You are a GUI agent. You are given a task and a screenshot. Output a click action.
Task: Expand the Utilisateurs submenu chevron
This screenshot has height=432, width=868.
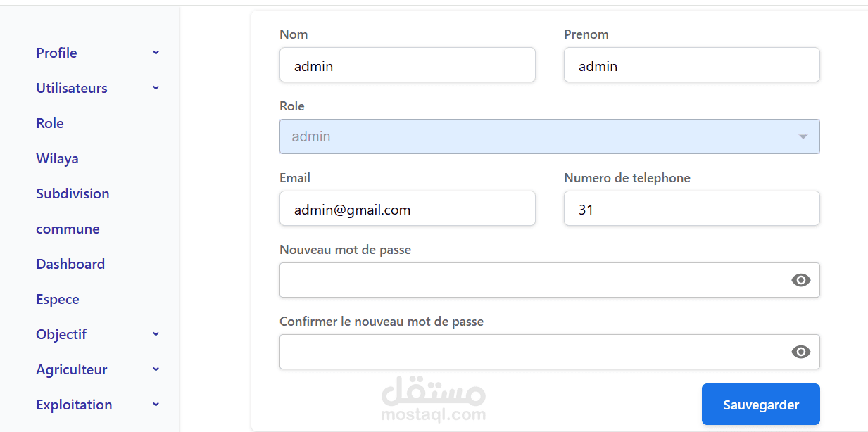(156, 88)
